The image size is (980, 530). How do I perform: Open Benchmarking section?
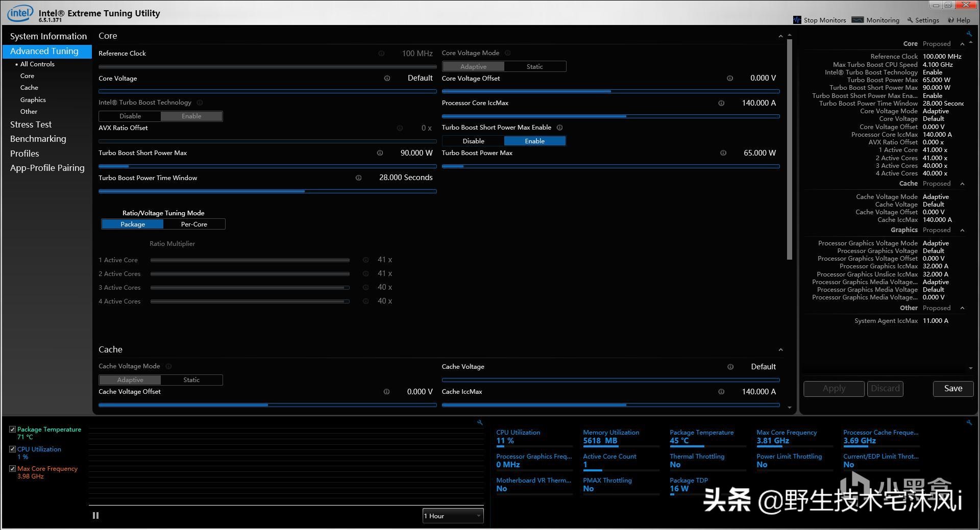coord(38,139)
